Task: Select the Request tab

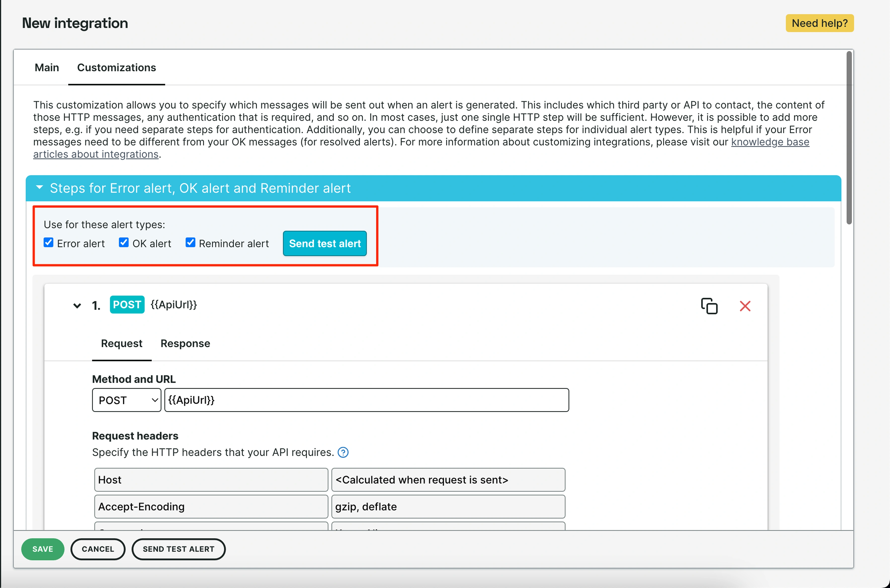Action: tap(122, 343)
